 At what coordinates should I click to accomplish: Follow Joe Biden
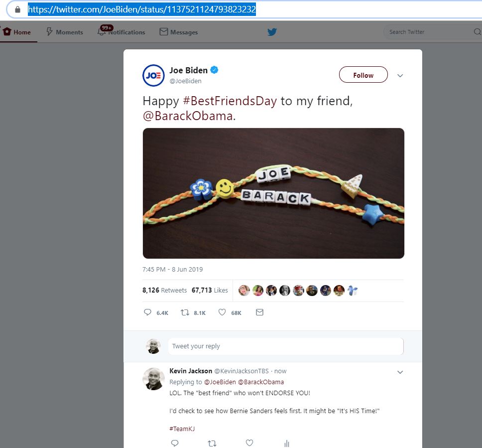tap(363, 75)
